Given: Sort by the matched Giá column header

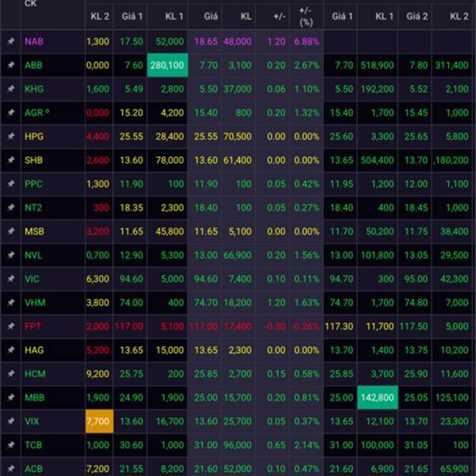Looking at the screenshot, I should 211,16.
